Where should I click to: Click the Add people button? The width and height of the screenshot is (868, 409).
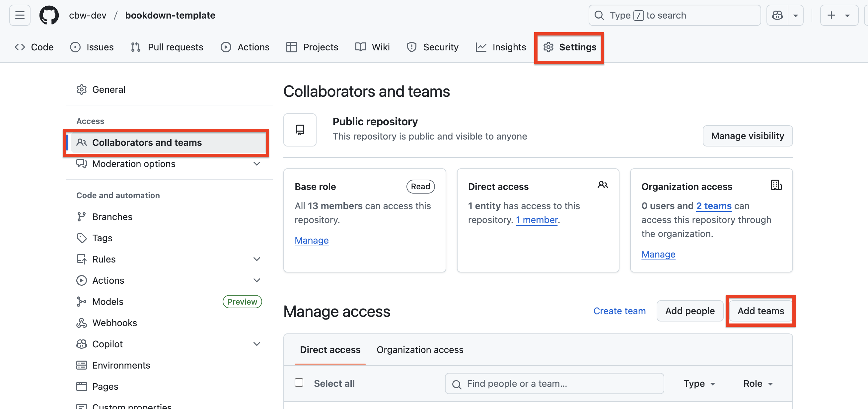tap(689, 311)
